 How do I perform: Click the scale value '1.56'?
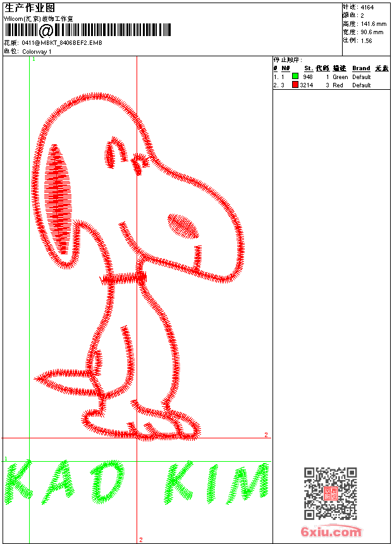point(366,40)
